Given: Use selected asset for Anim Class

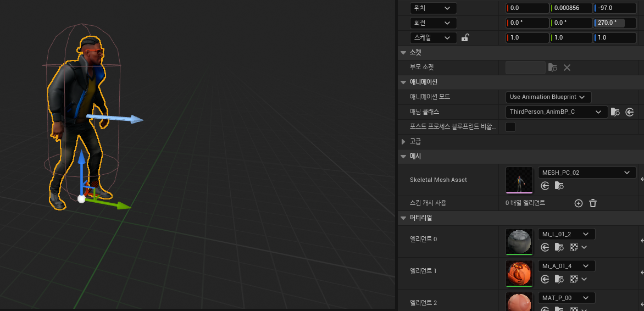Looking at the screenshot, I should point(630,112).
